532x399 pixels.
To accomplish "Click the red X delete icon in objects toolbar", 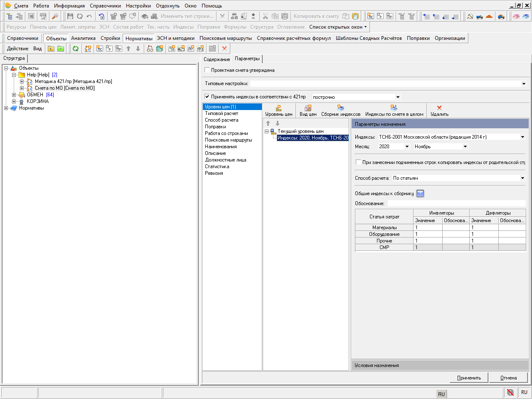I will [x=224, y=49].
